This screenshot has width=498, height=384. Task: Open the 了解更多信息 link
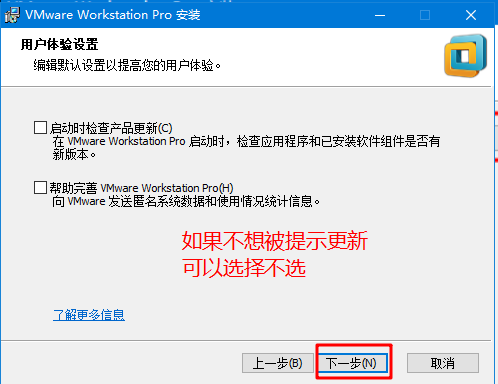tap(89, 315)
